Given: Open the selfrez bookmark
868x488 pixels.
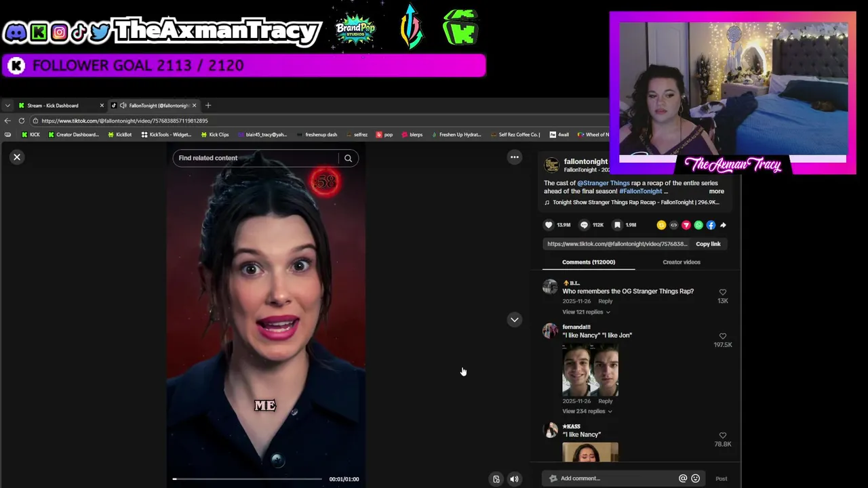Looking at the screenshot, I should [x=356, y=134].
